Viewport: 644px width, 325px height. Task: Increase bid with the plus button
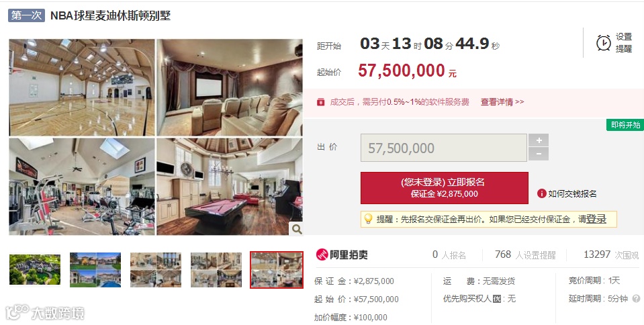[x=539, y=140]
